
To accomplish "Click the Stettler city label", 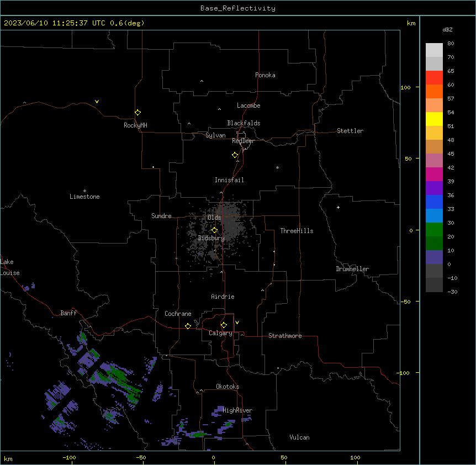I will [350, 131].
